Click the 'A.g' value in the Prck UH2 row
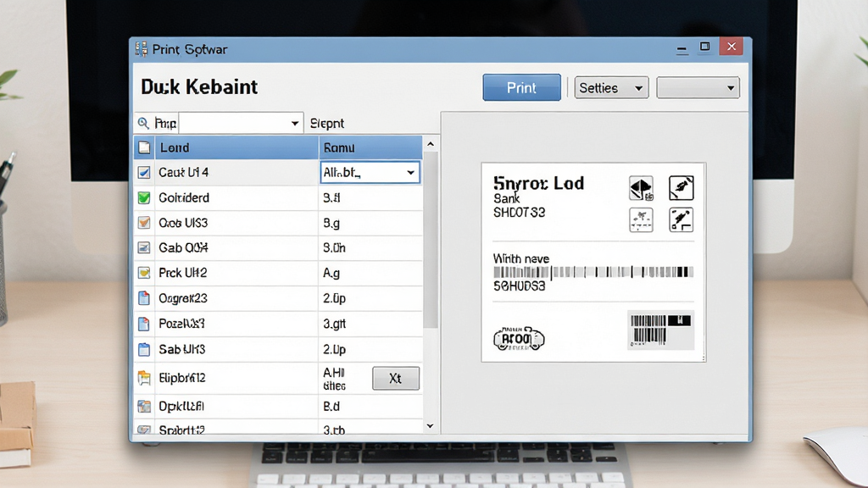 (331, 273)
